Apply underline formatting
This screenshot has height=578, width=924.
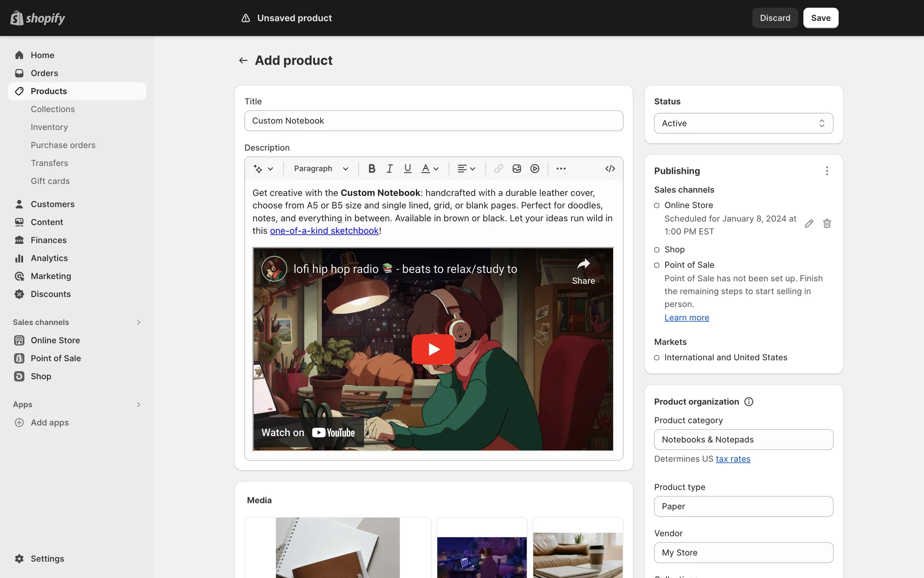[408, 169]
